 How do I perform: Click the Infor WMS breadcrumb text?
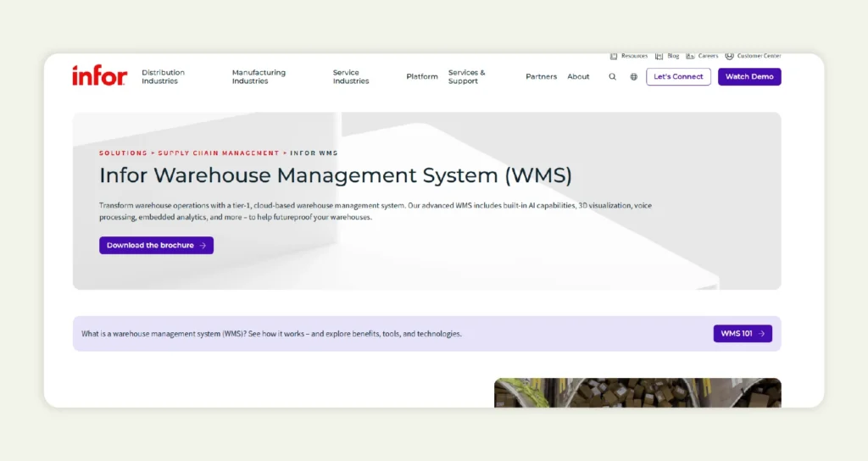pos(314,153)
